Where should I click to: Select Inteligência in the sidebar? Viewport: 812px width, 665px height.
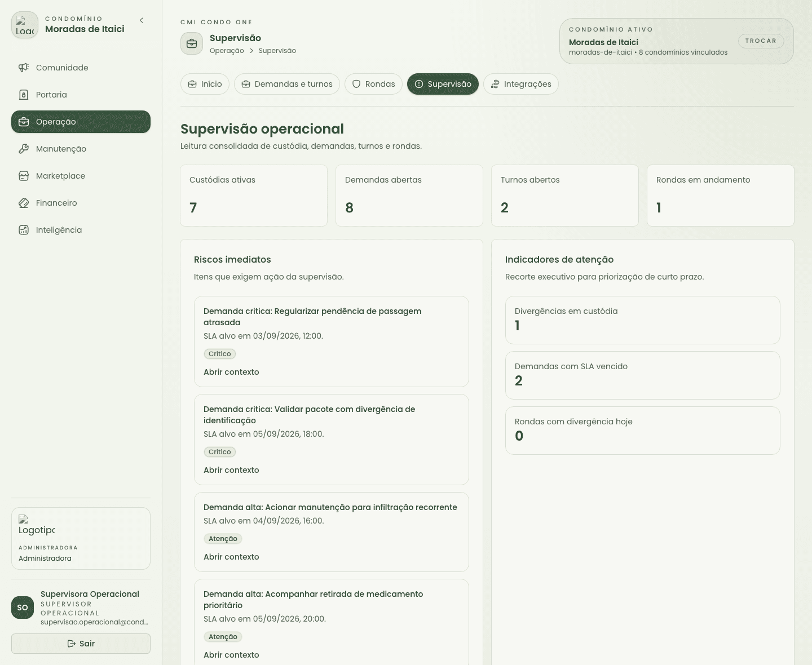coord(81,230)
